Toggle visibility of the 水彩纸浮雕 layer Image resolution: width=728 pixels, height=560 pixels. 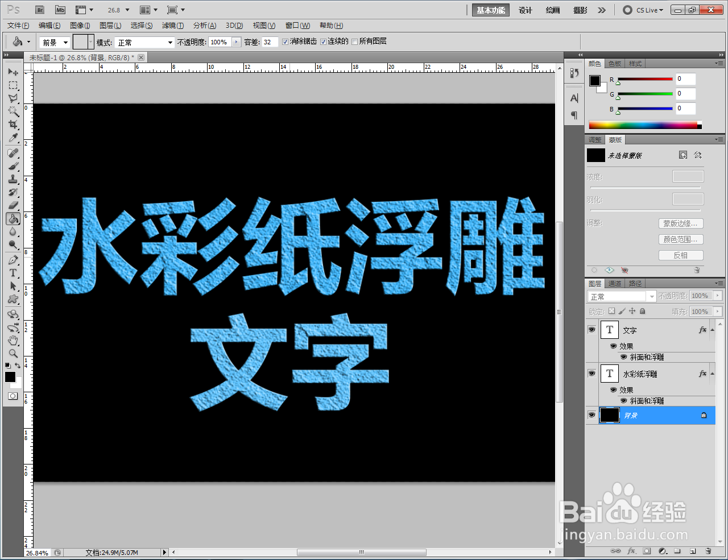point(592,374)
